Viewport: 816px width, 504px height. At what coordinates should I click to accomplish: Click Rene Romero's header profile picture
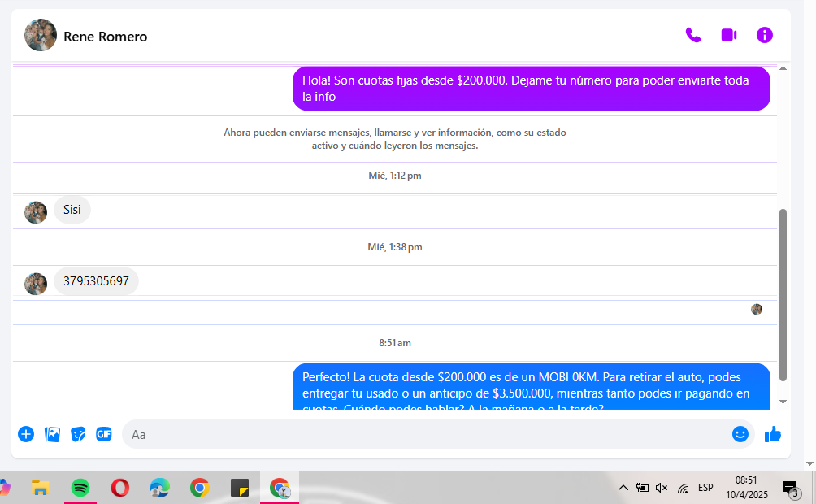[41, 36]
